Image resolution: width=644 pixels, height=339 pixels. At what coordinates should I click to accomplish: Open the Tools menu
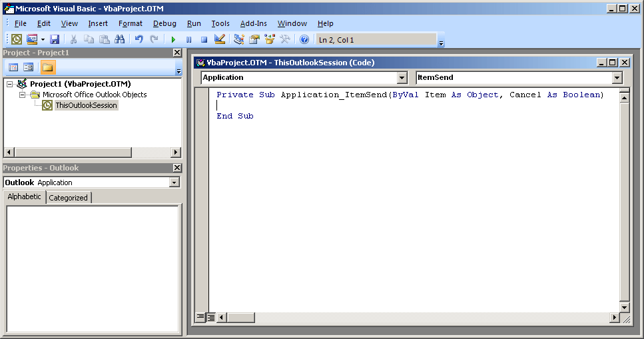point(220,23)
